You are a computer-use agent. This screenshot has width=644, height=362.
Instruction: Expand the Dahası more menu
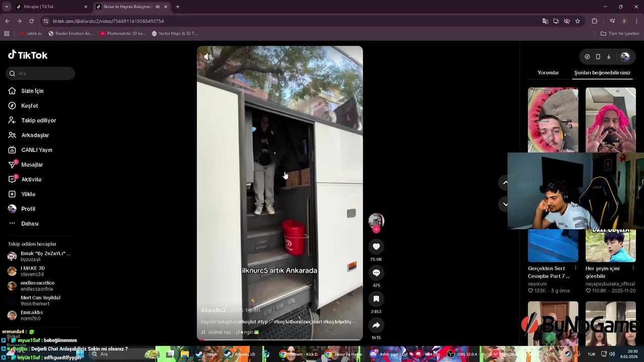pyautogui.click(x=30, y=224)
